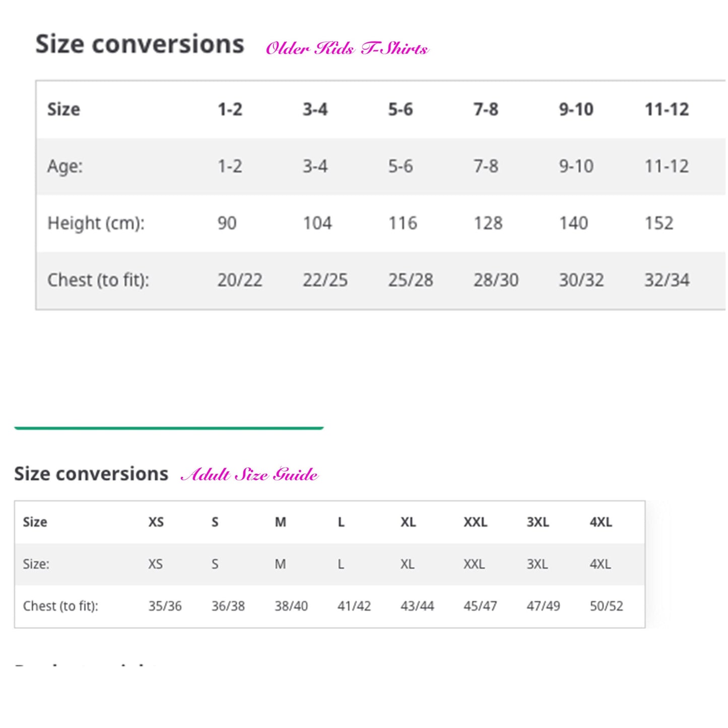Click the 'Chest (to fit):' label in adult table
The height and width of the screenshot is (728, 728).
tap(60, 606)
